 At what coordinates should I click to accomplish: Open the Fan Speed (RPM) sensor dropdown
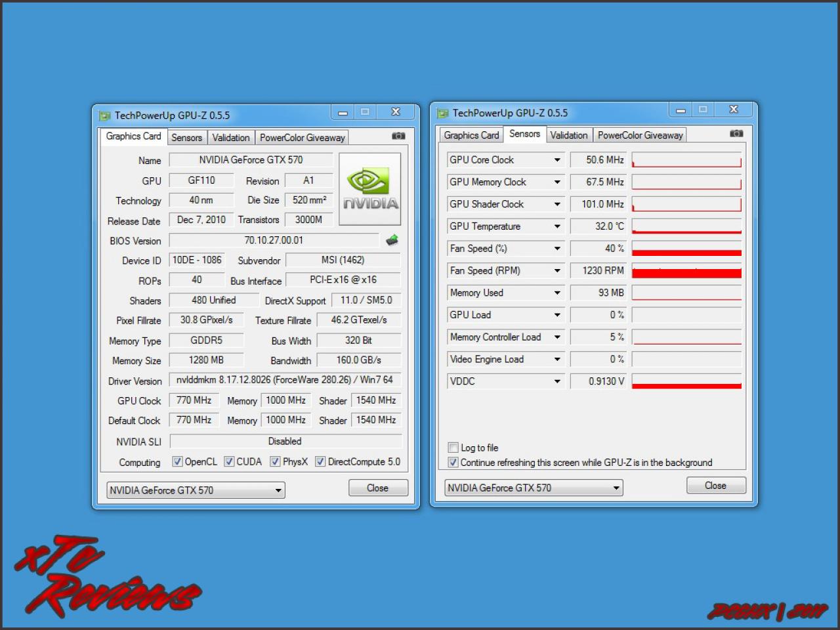coord(557,271)
